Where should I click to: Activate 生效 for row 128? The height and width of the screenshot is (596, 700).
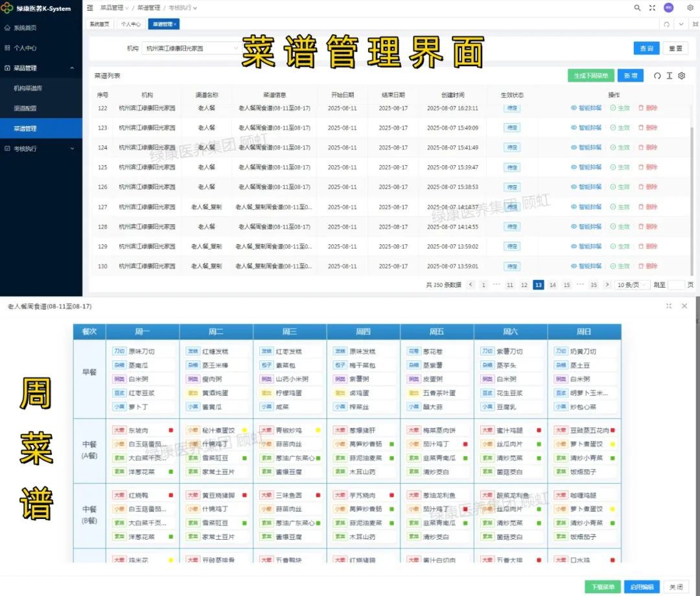point(620,227)
